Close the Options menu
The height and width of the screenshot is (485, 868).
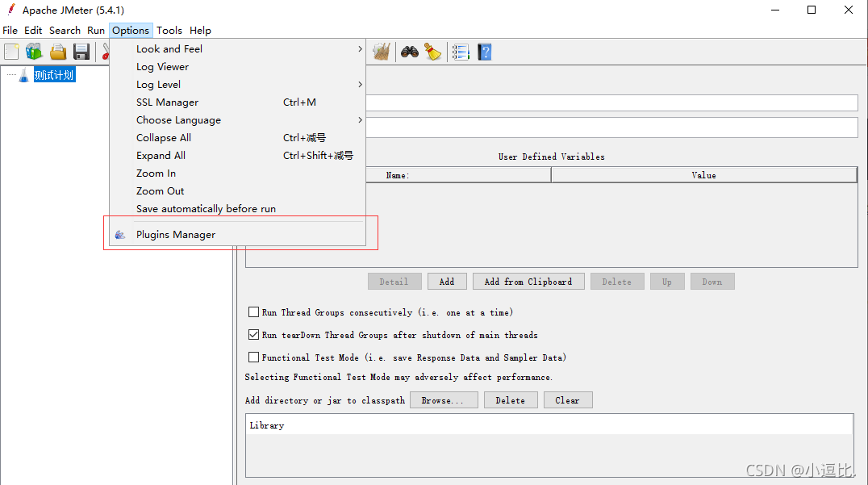click(x=131, y=31)
